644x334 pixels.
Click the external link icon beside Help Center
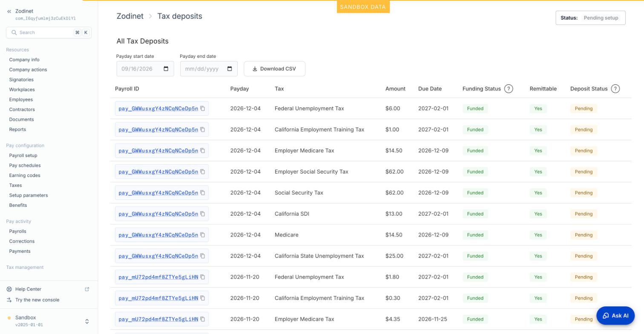(87, 289)
